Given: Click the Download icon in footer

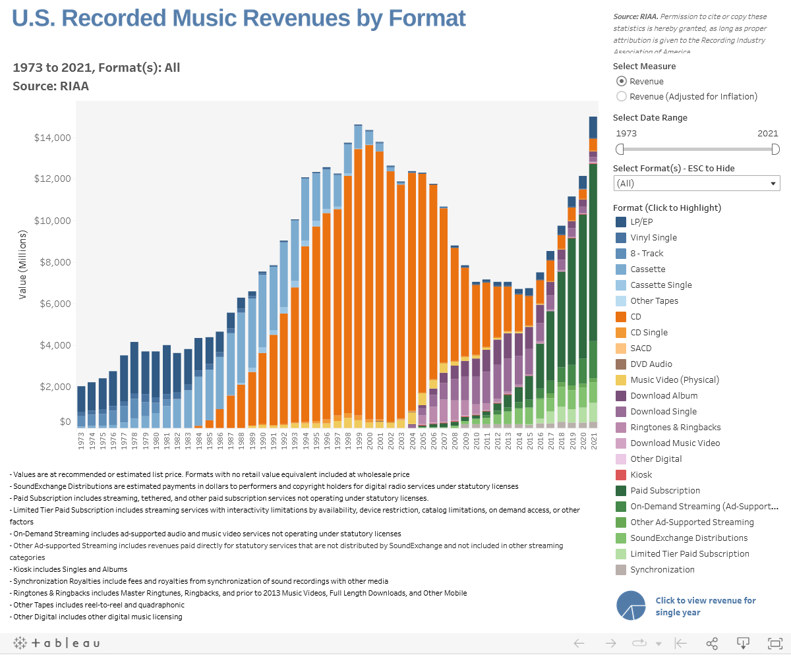Looking at the screenshot, I should [x=743, y=643].
